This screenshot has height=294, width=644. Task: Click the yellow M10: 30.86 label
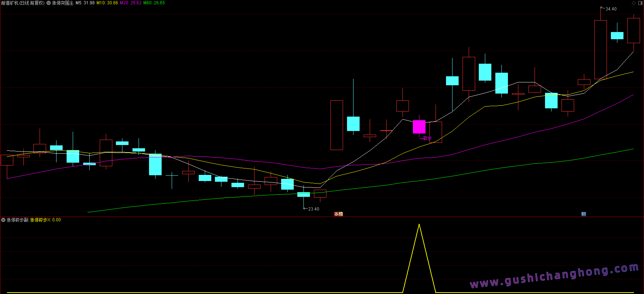[x=107, y=3]
